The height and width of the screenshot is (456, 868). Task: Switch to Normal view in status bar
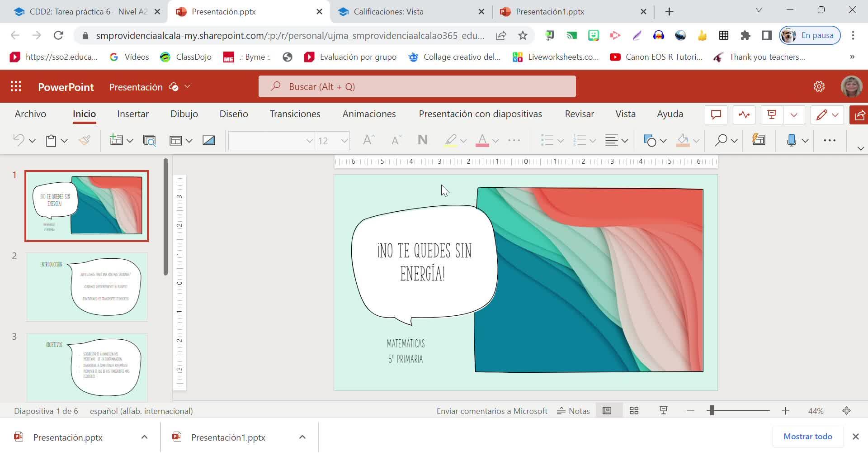(x=607, y=411)
